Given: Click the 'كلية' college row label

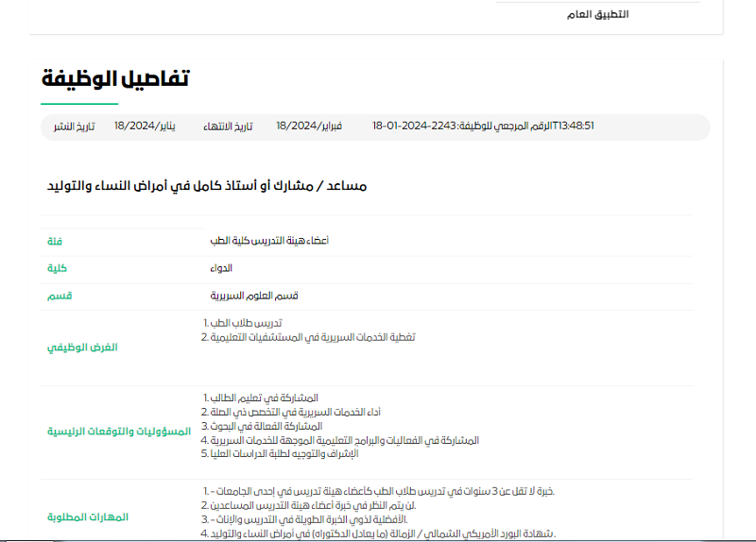Looking at the screenshot, I should [x=57, y=269].
